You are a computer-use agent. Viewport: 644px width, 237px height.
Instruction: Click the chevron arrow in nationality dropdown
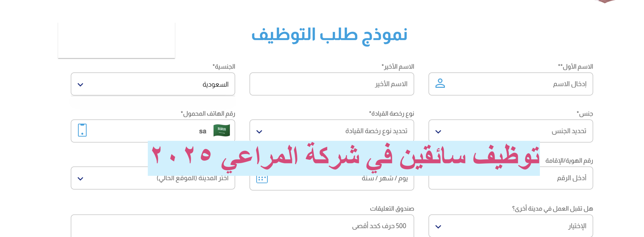[x=80, y=85]
